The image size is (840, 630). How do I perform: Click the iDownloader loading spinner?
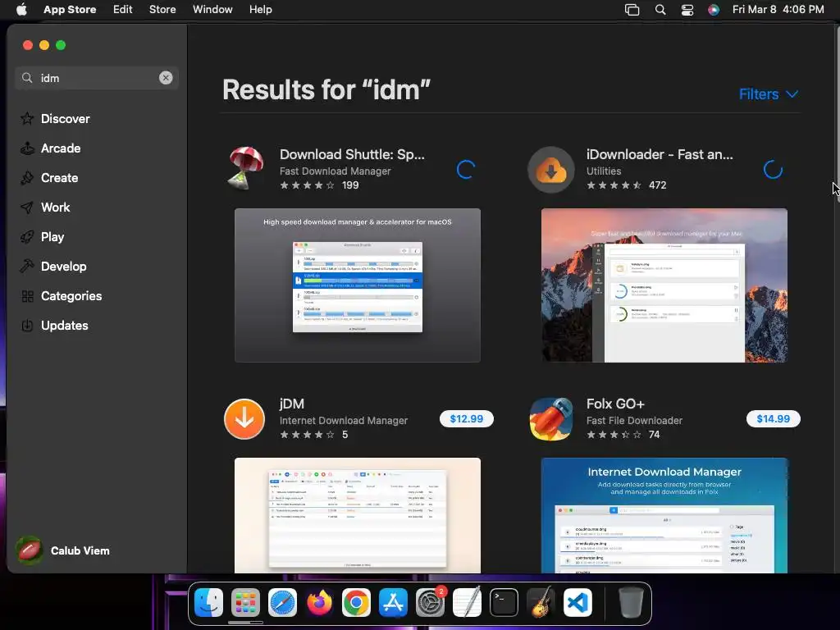click(773, 170)
